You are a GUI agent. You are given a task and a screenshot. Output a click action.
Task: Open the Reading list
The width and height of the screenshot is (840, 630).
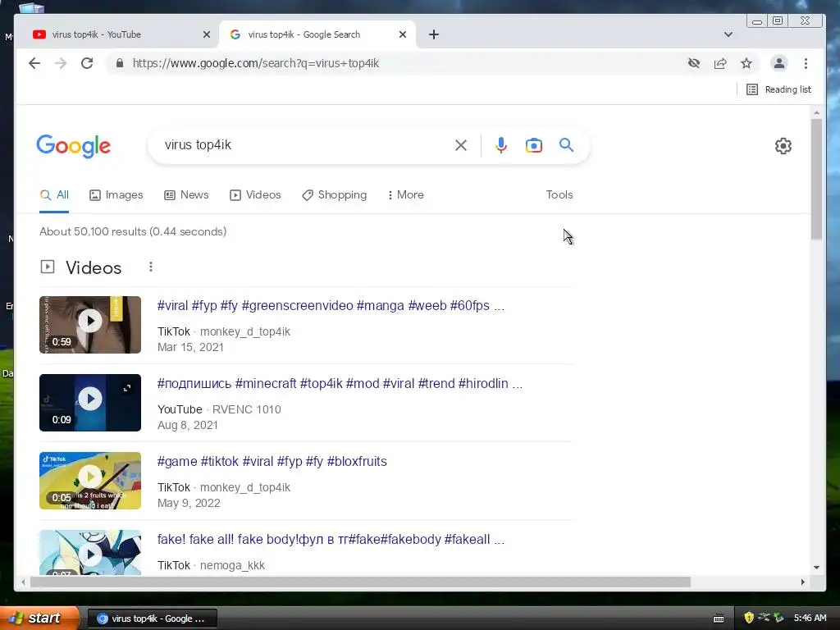point(778,89)
